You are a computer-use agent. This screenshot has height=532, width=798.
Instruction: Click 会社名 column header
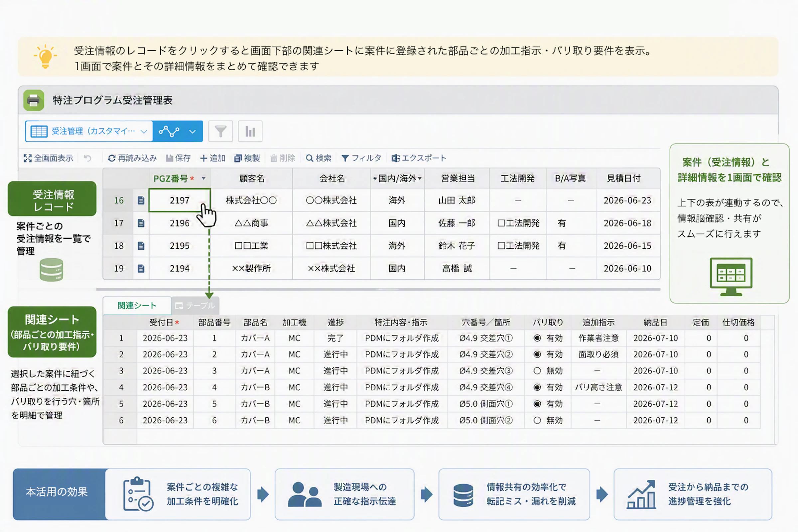(x=332, y=179)
